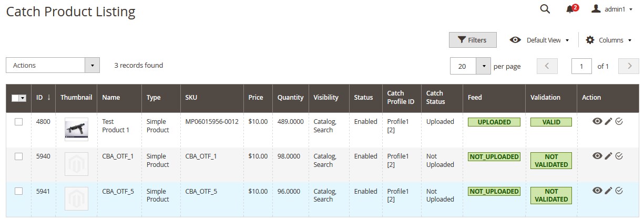Select checkbox for product 5940
Image resolution: width=644 pixels, height=221 pixels.
(18, 156)
